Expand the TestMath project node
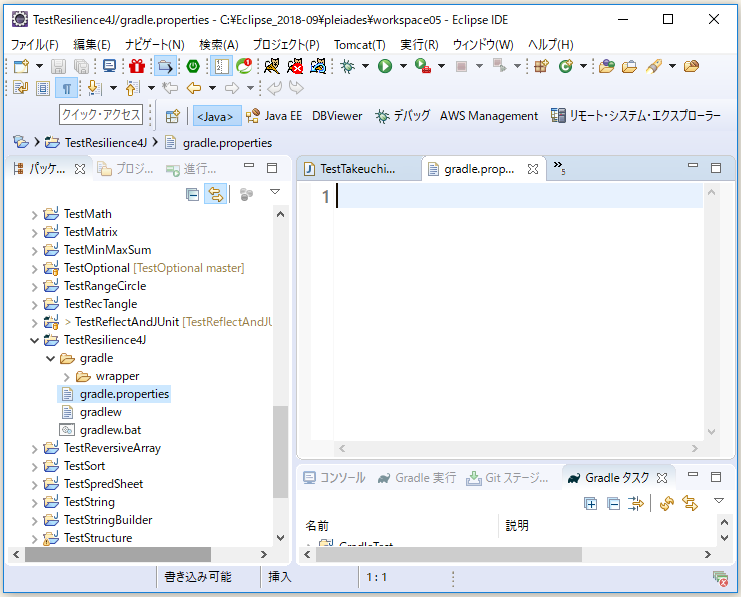This screenshot has height=597, width=741. pyautogui.click(x=34, y=215)
